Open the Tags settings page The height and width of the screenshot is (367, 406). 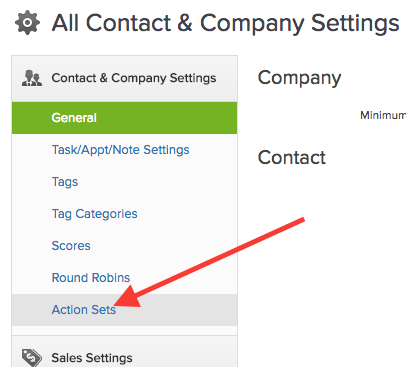coord(65,182)
